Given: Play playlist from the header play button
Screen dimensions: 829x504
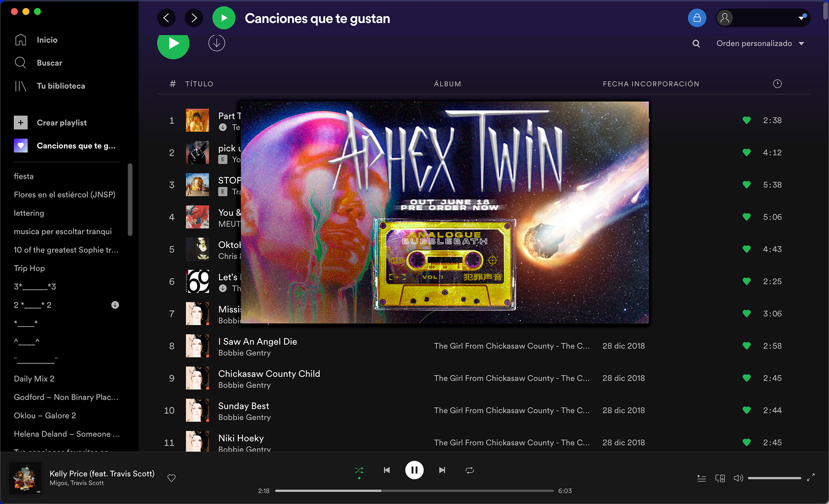Looking at the screenshot, I should point(224,18).
